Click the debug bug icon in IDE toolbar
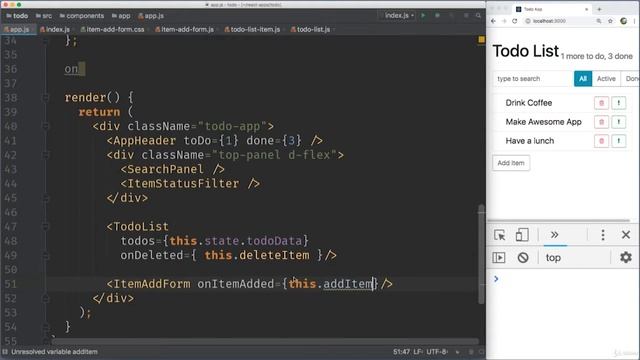The image size is (640, 360). (437, 16)
